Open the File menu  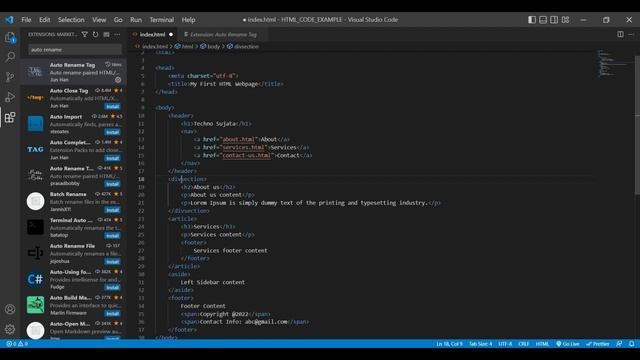coord(26,20)
